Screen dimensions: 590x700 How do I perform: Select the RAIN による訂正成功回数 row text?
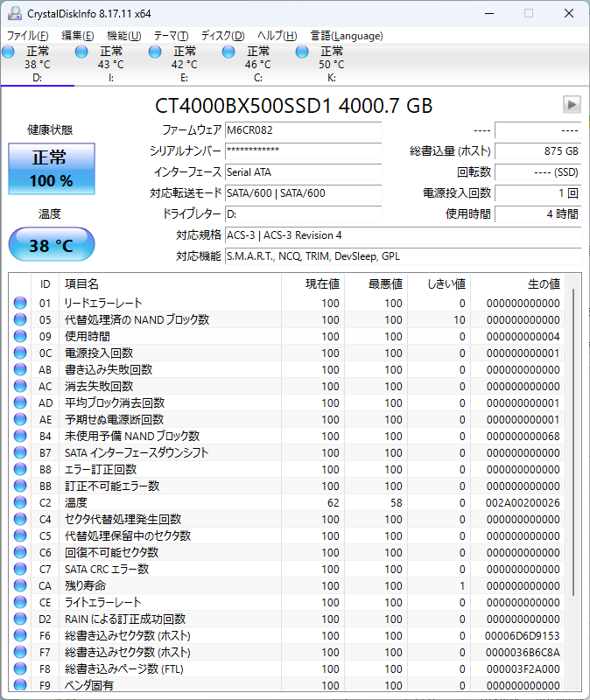(x=125, y=619)
